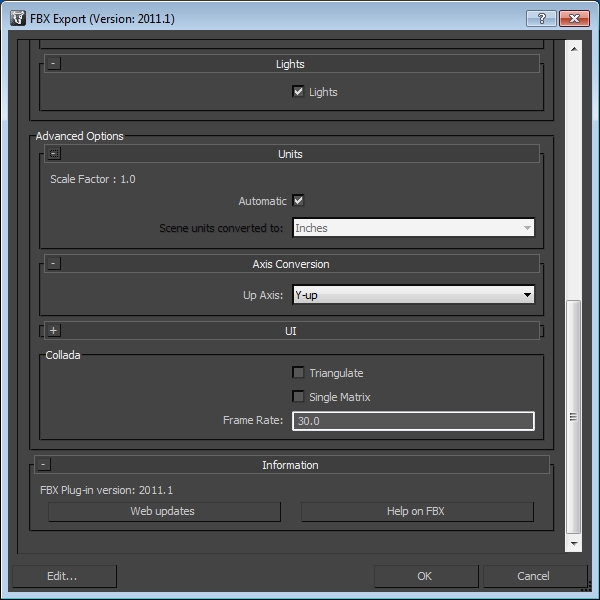The width and height of the screenshot is (600, 600).
Task: Click the Units rollout title bar
Action: click(x=292, y=154)
